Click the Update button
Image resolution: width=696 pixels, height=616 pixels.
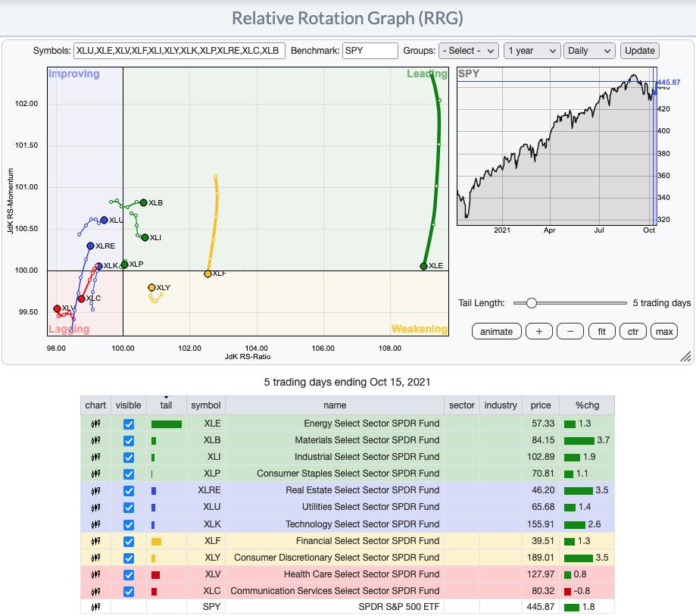pos(640,51)
